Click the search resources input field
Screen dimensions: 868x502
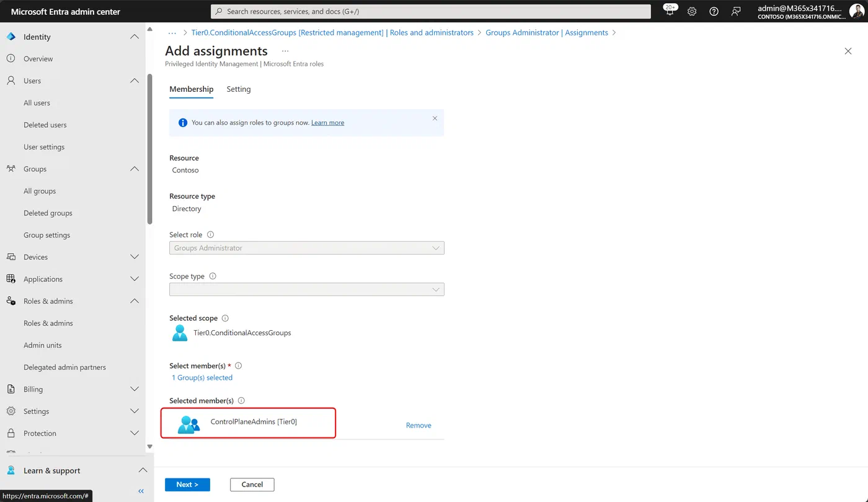pyautogui.click(x=431, y=11)
